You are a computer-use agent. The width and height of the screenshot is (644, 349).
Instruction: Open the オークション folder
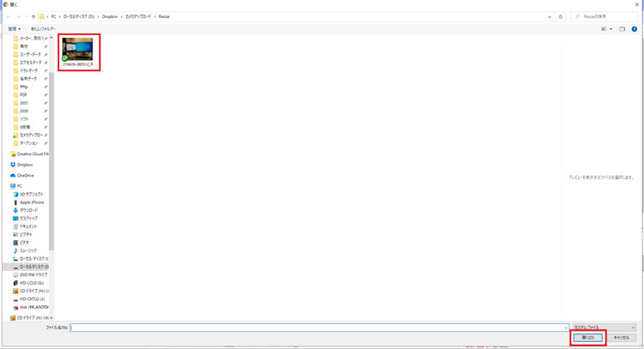point(28,143)
